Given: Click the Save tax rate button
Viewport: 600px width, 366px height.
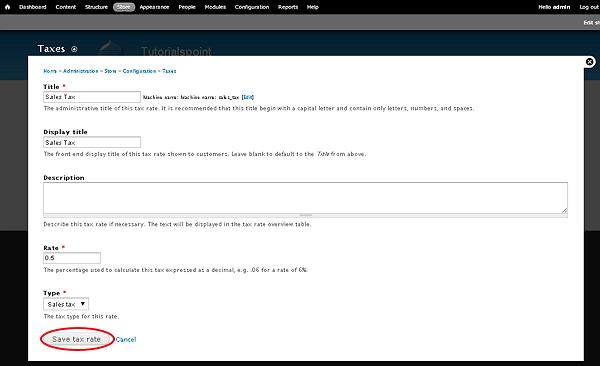Looking at the screenshot, I should click(77, 339).
